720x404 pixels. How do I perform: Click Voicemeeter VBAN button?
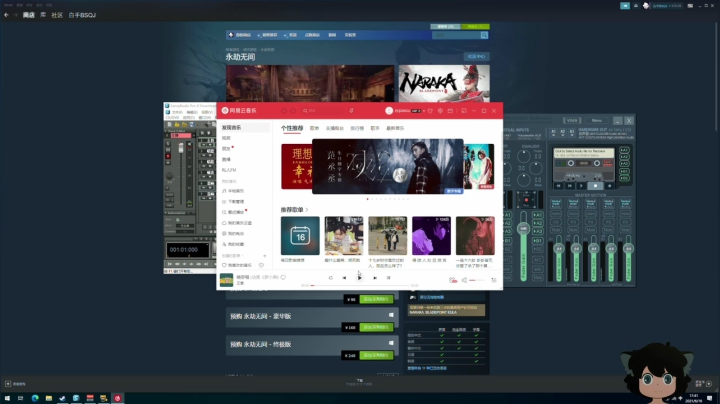pyautogui.click(x=572, y=120)
